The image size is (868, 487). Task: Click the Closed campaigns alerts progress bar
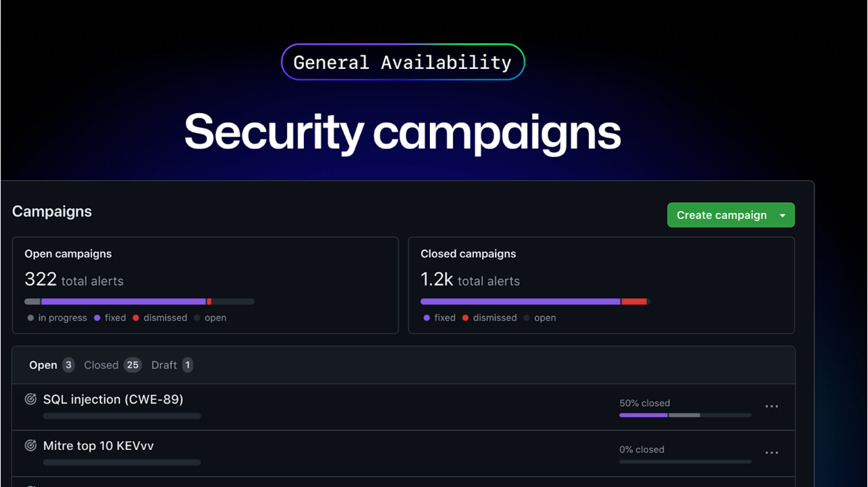click(535, 302)
